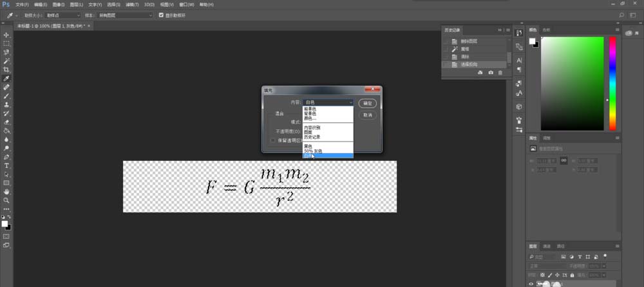Click the rainbow hue slider bar
Image resolution: width=644 pixels, height=287 pixels.
612,84
